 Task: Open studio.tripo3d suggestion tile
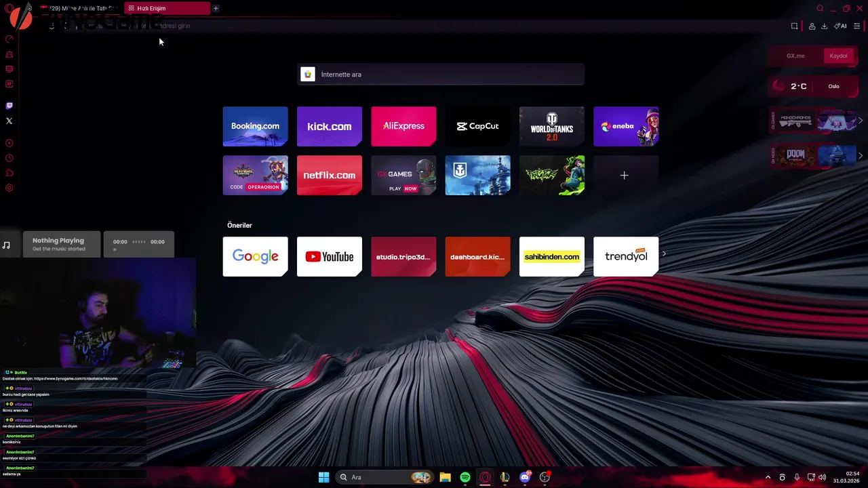pyautogui.click(x=403, y=256)
